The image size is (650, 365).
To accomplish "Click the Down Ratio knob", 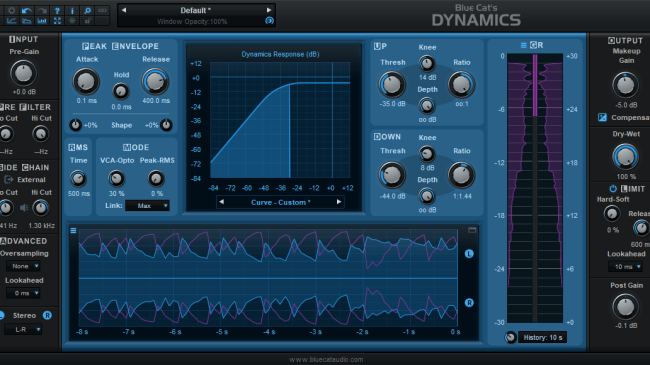I will (x=461, y=175).
